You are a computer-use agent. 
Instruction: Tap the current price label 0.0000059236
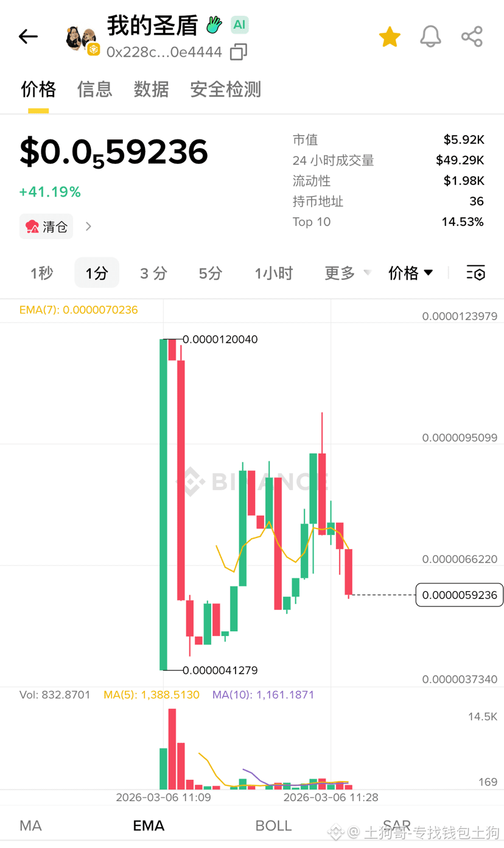coord(460,595)
